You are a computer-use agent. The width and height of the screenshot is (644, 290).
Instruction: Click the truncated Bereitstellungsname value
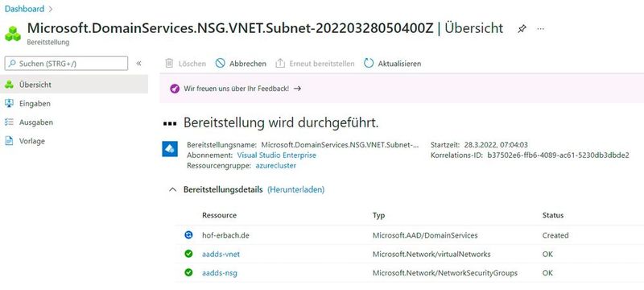(341, 144)
